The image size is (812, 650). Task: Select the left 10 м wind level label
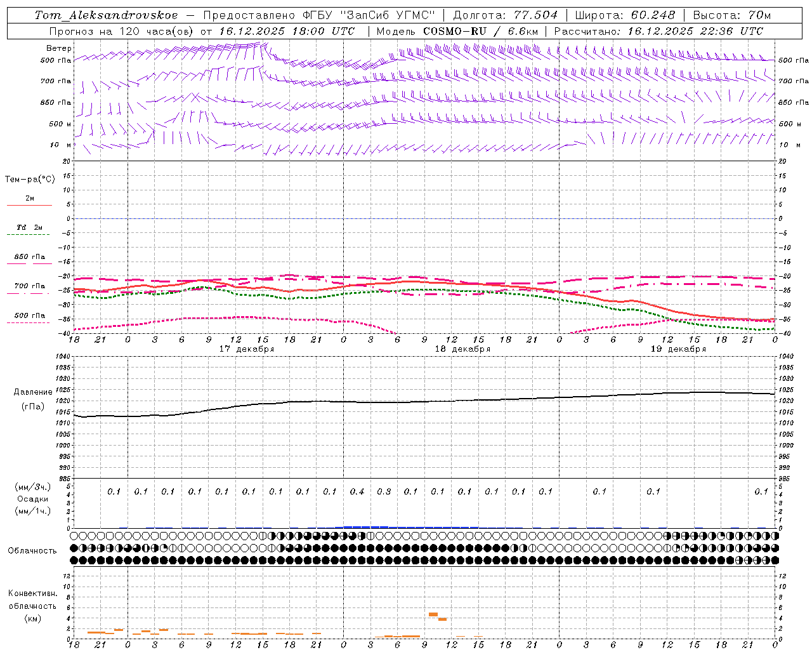61,145
